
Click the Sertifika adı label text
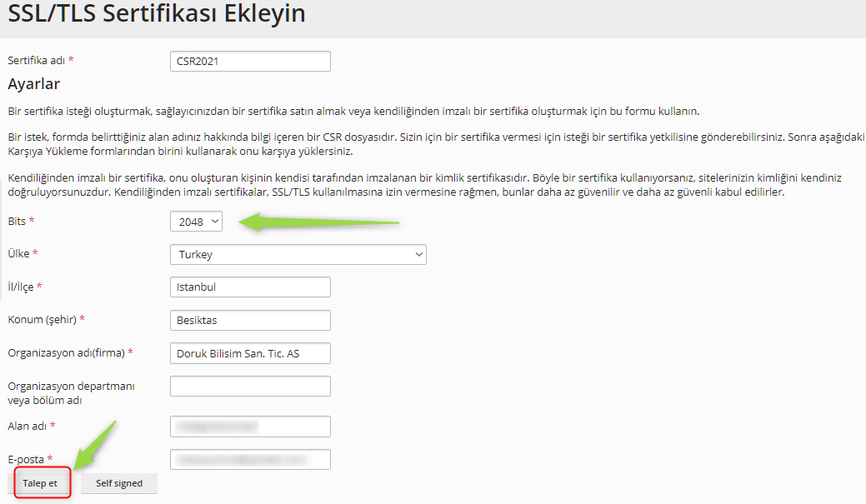[x=36, y=61]
